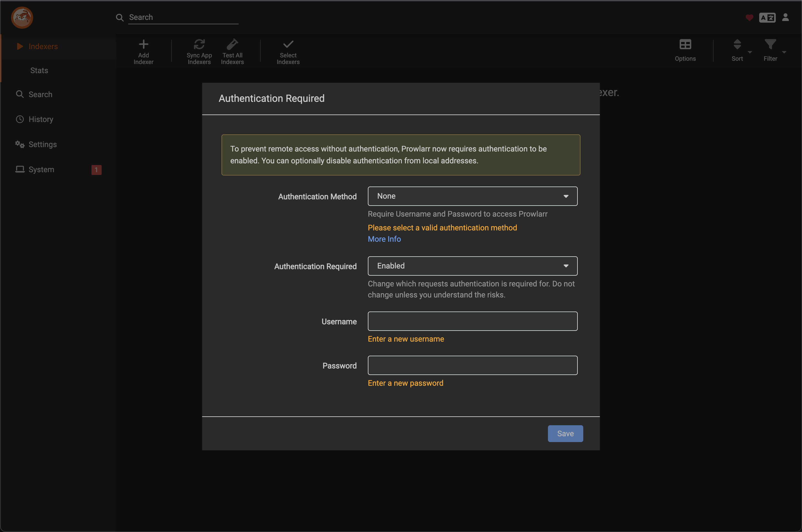802x532 pixels.
Task: Expand the Authentication Method dropdown
Action: 473,196
